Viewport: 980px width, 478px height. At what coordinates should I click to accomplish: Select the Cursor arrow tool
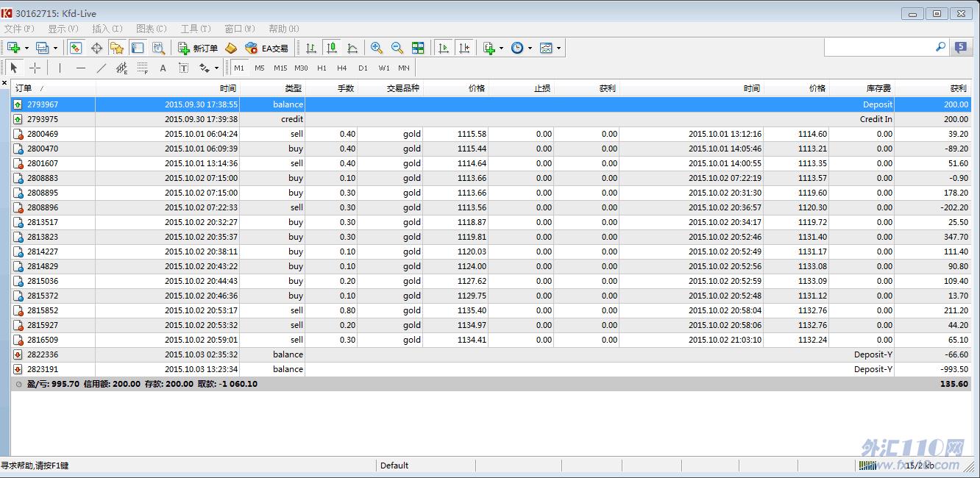(14, 68)
